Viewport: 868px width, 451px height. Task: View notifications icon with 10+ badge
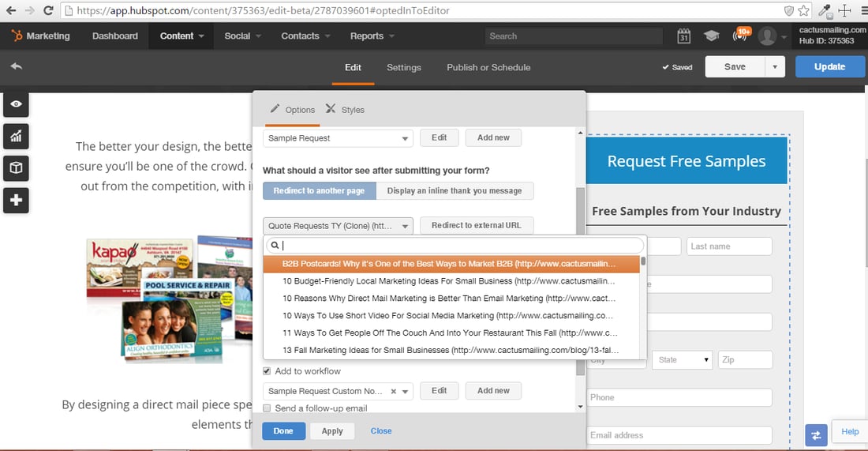coord(741,35)
